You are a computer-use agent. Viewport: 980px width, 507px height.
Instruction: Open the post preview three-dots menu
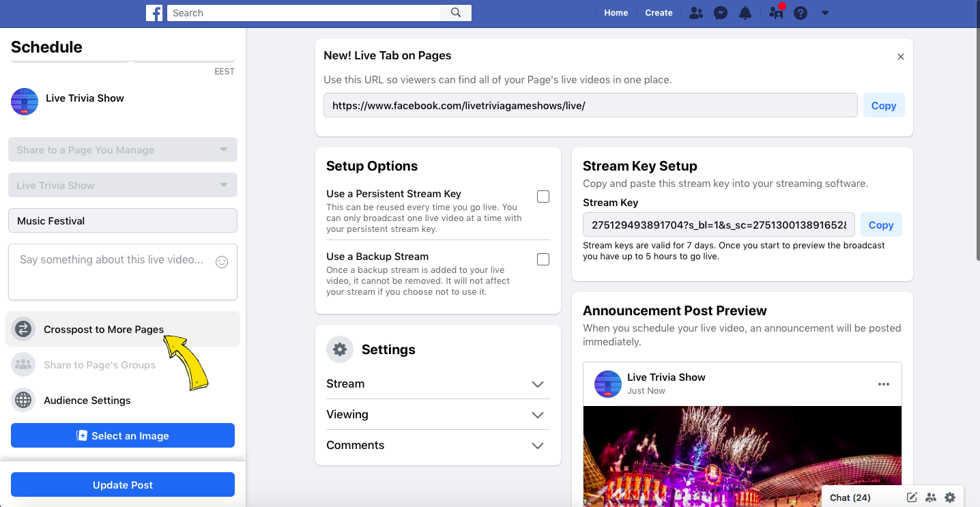884,384
